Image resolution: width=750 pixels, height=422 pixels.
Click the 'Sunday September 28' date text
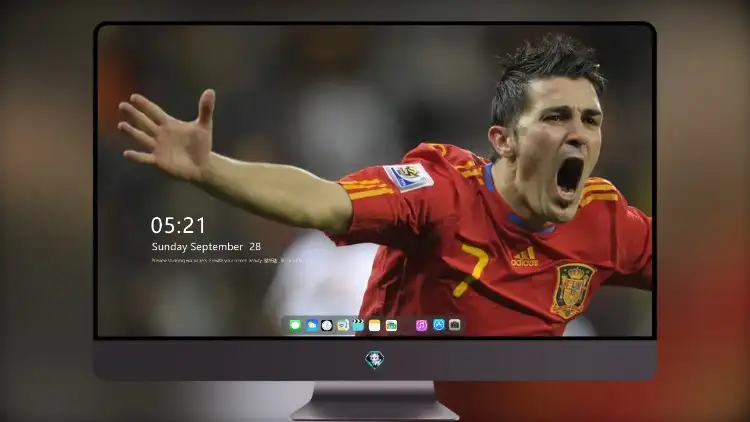coord(206,247)
